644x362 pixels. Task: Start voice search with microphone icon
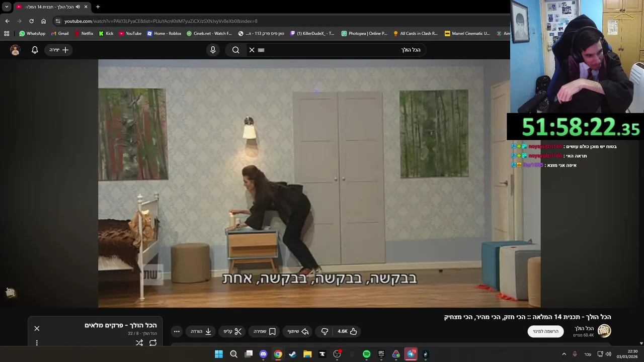click(x=213, y=50)
